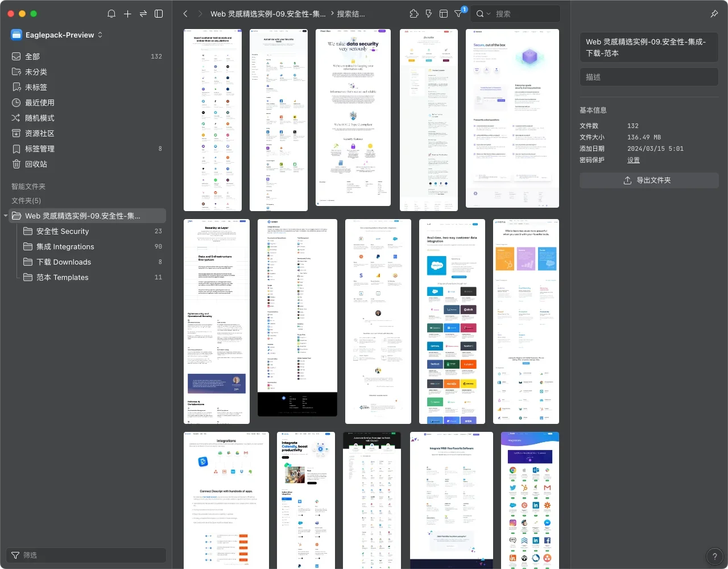Toggle the filter funnel with badge

[x=459, y=14]
